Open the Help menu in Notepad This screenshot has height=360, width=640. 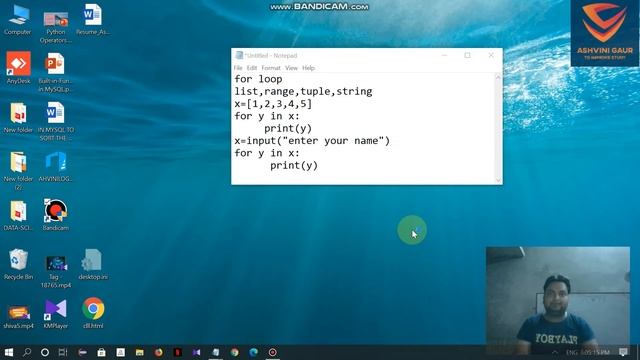pos(309,68)
